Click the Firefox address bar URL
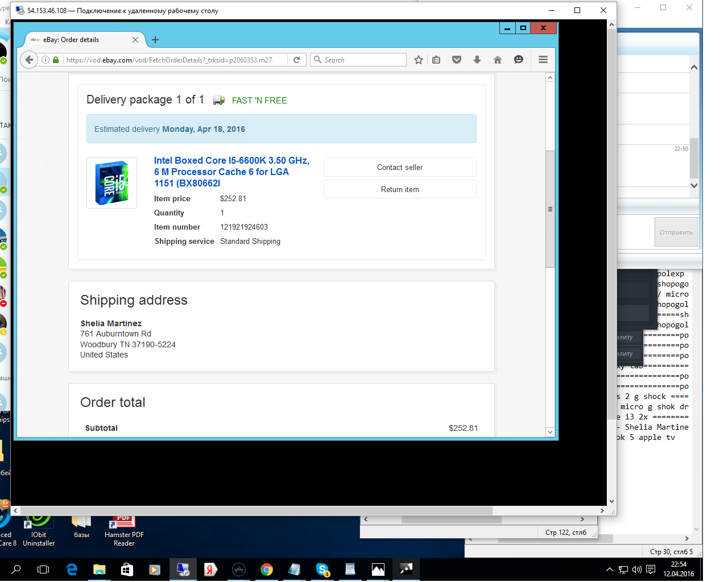The image size is (728, 582). coord(169,60)
